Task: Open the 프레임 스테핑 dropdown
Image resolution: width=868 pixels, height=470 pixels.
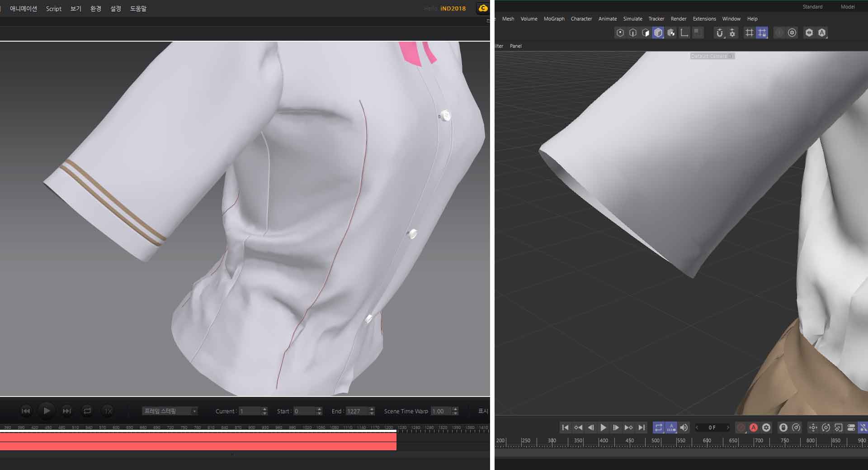Action: (170, 411)
